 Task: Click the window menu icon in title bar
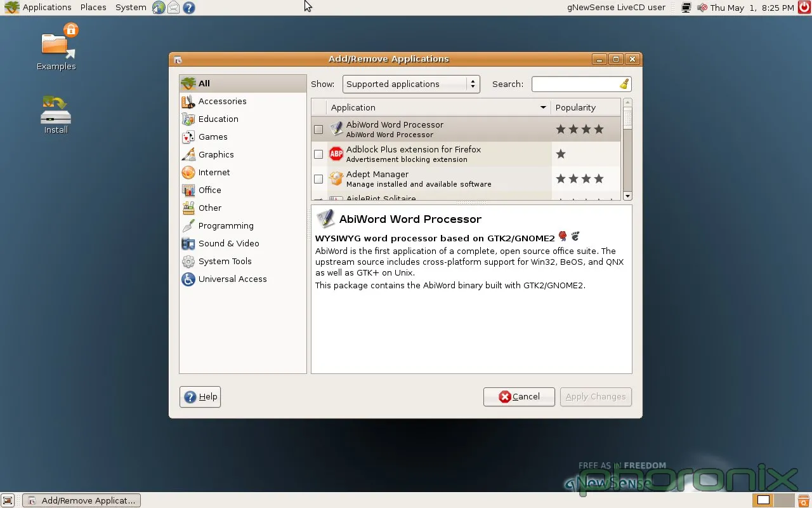click(178, 60)
